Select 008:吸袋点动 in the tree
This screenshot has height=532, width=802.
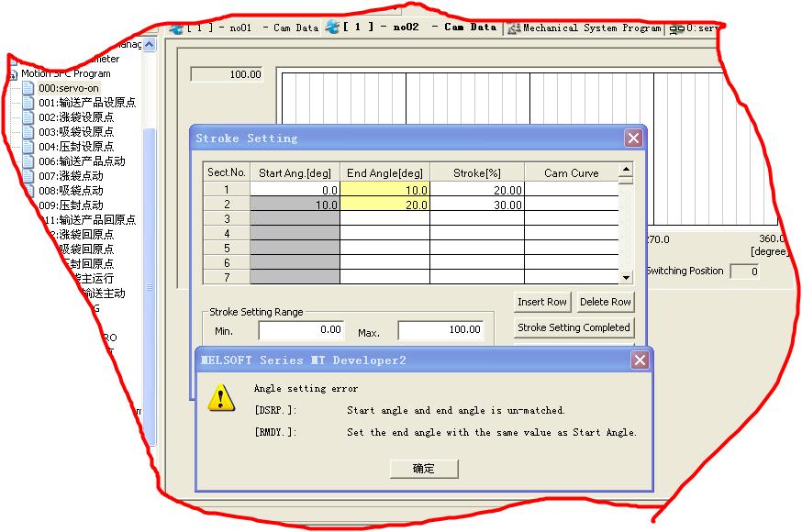(x=71, y=191)
